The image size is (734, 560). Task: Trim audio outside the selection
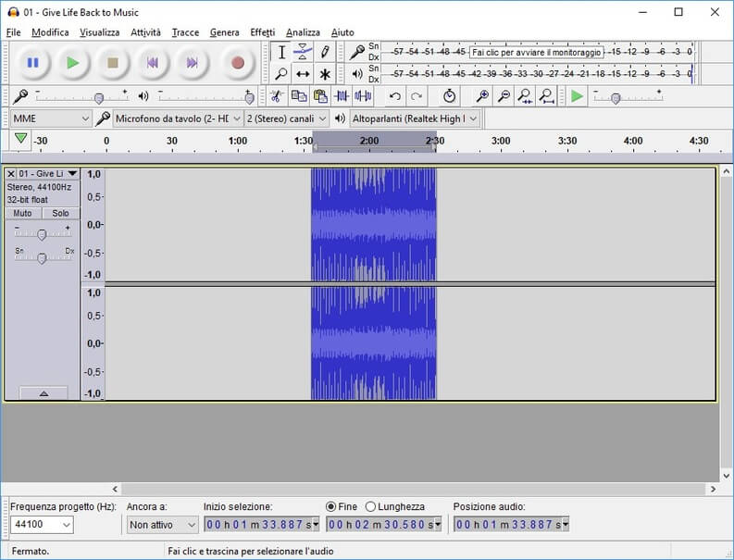click(x=342, y=96)
